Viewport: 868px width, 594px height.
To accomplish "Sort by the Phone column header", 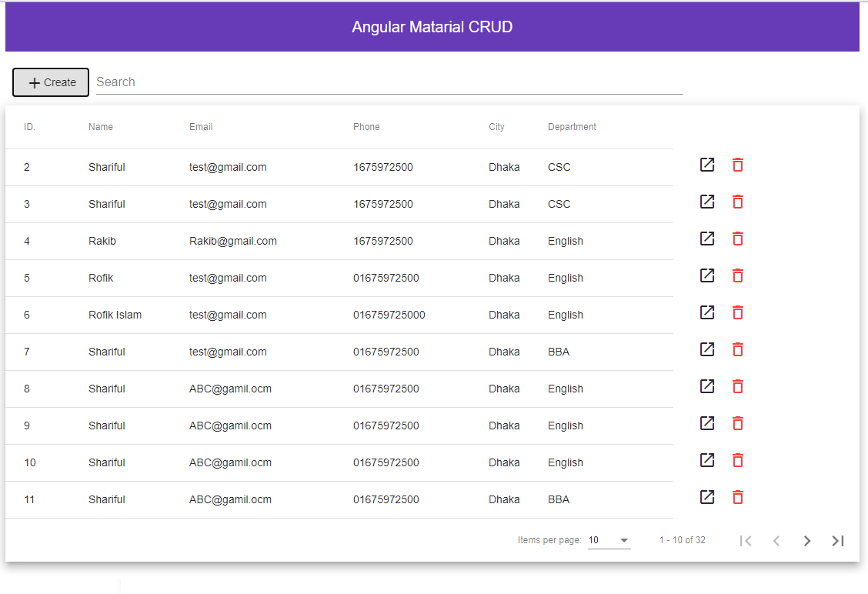I will pos(366,127).
